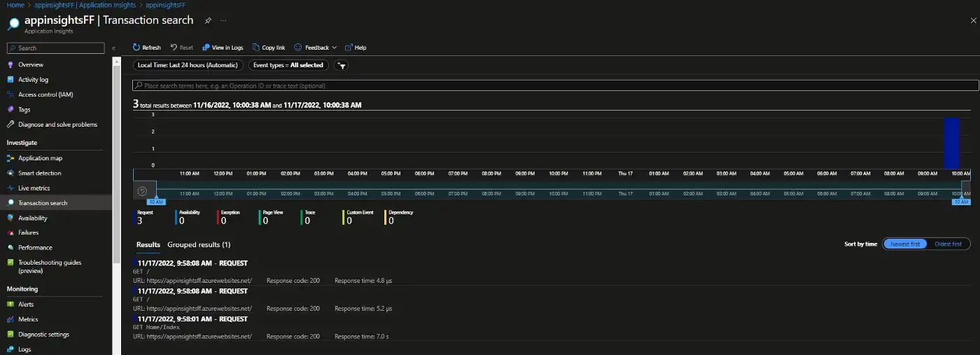Click the last appinsightsFF breadcrumb

click(x=166, y=5)
